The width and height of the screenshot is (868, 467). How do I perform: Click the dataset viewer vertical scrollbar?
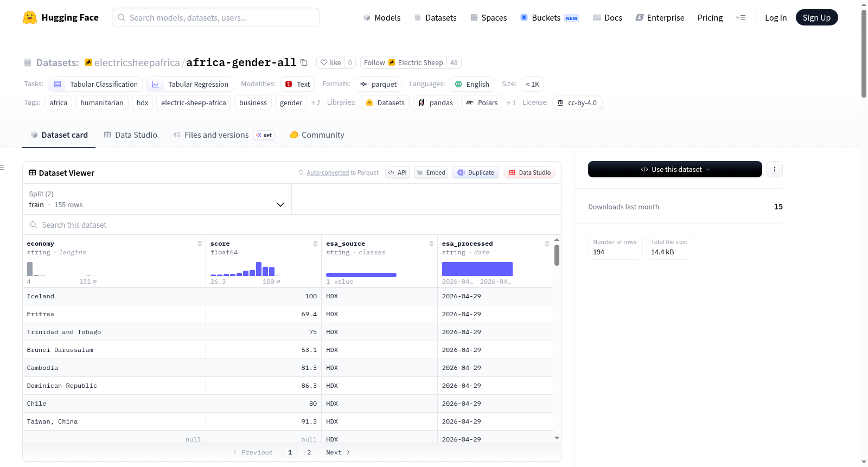pos(557,255)
